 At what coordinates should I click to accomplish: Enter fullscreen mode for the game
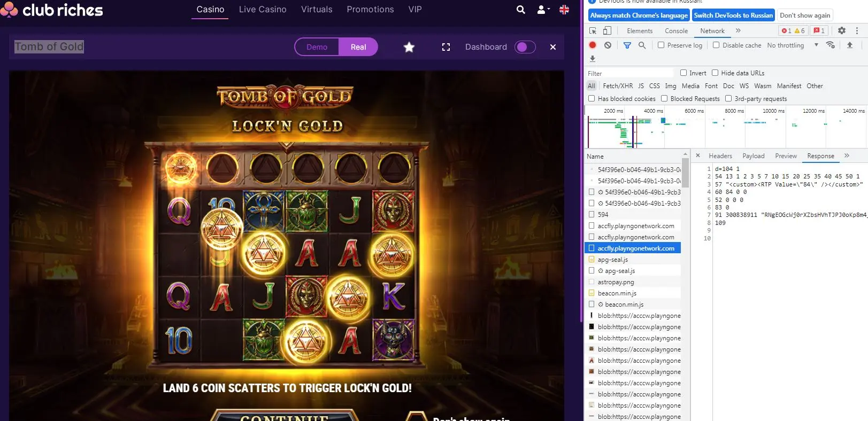pos(446,47)
